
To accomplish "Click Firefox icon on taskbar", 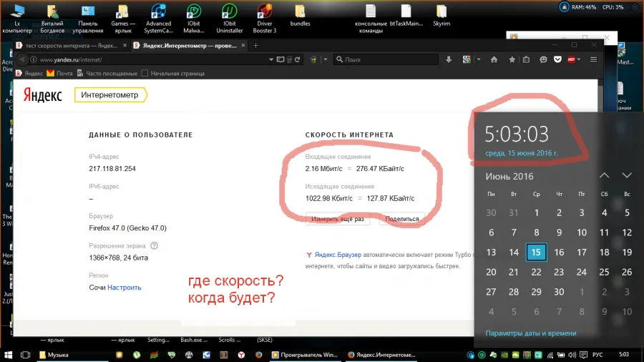I will click(x=259, y=355).
